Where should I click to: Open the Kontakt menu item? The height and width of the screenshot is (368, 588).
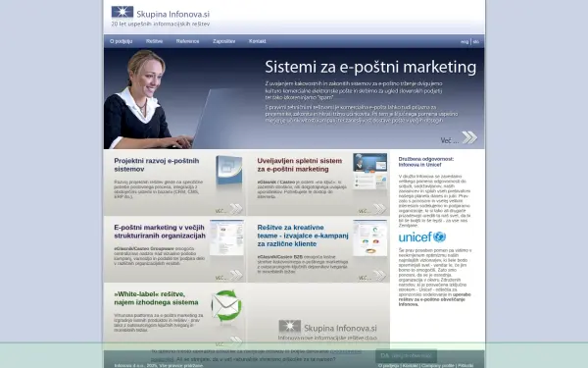point(257,41)
